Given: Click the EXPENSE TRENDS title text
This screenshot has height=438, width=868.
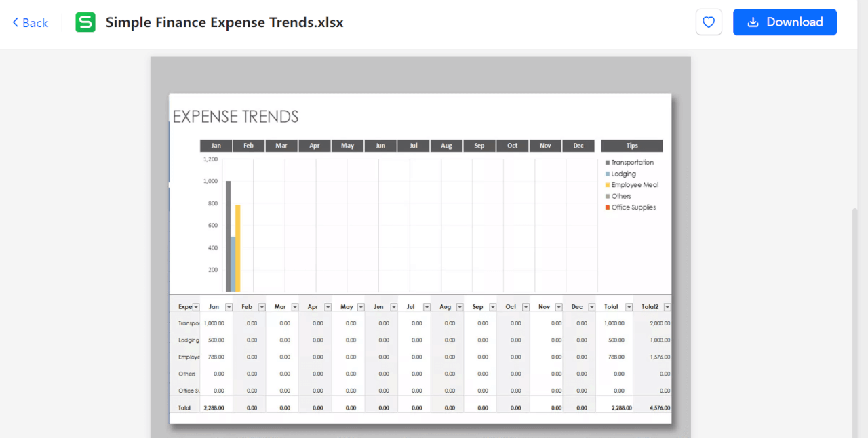Looking at the screenshot, I should click(x=235, y=117).
